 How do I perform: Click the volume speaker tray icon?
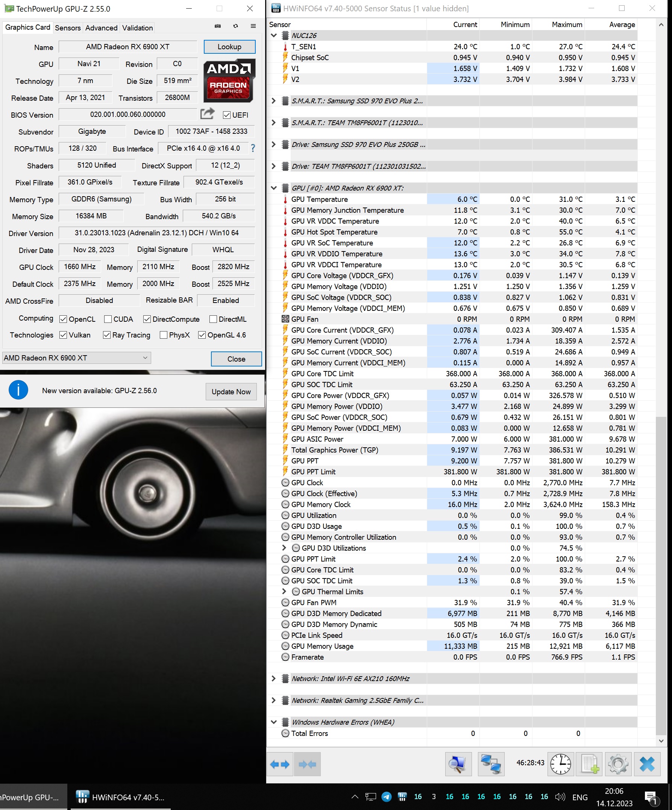pos(560,797)
